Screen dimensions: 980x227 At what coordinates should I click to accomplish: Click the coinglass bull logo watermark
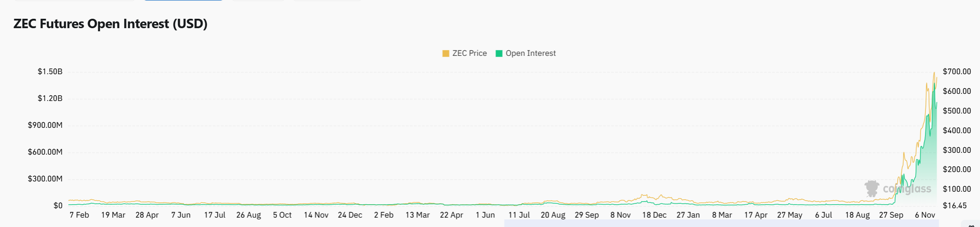coord(871,188)
